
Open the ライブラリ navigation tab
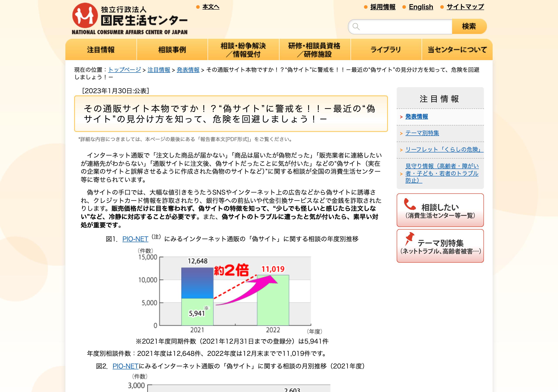[x=386, y=50]
